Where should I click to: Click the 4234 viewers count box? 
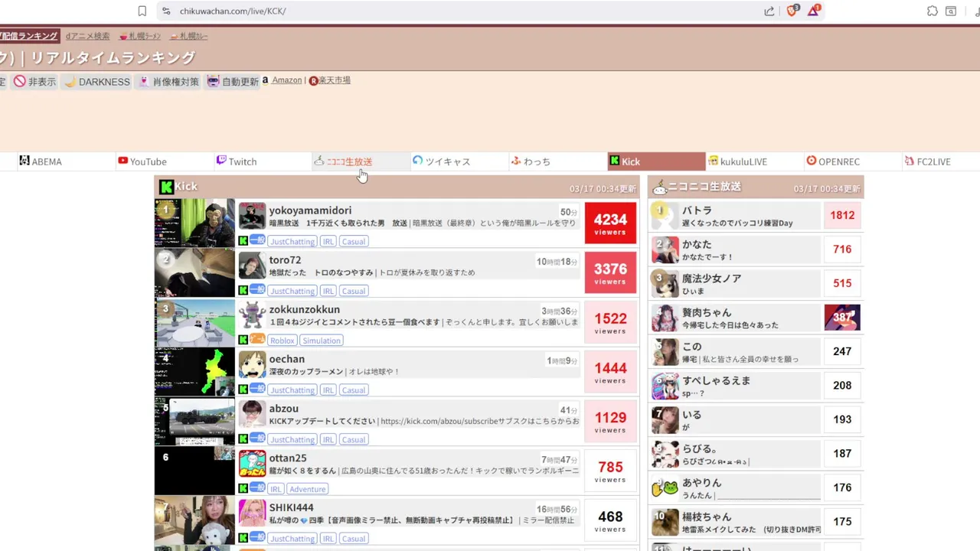610,223
